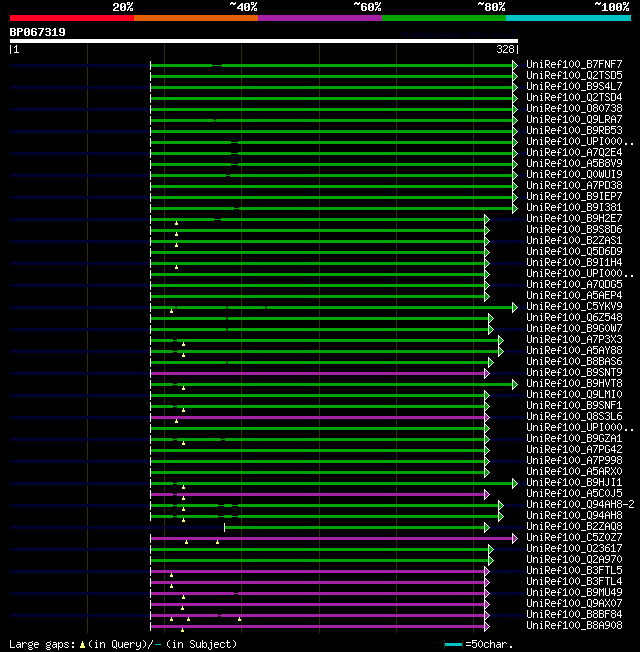Select hit label UniRef100_A7PG42

(x=574, y=450)
